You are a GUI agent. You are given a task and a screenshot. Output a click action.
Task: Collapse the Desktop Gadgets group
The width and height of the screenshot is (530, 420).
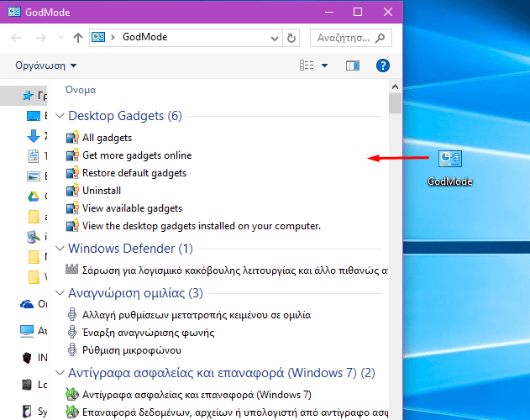[x=60, y=116]
